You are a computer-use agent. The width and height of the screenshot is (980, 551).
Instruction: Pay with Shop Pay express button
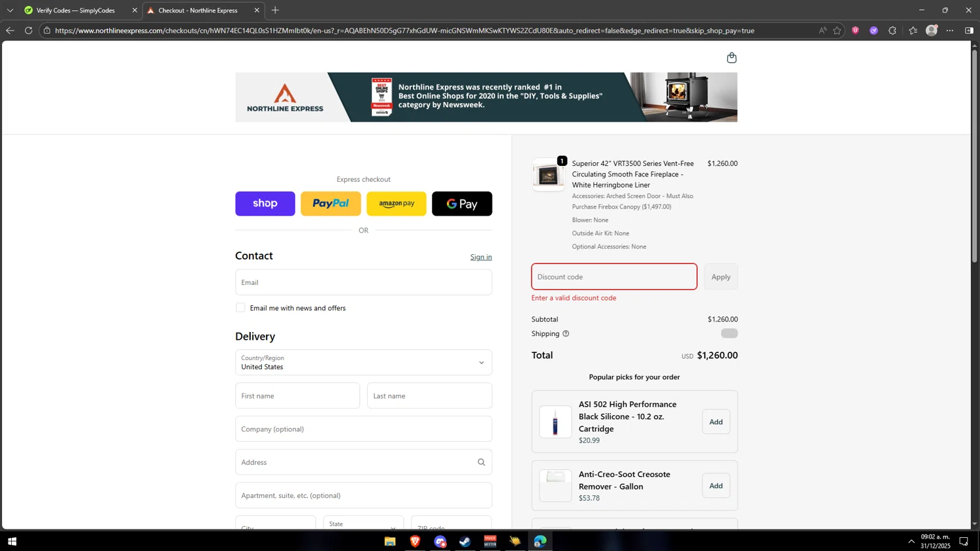[x=265, y=203]
